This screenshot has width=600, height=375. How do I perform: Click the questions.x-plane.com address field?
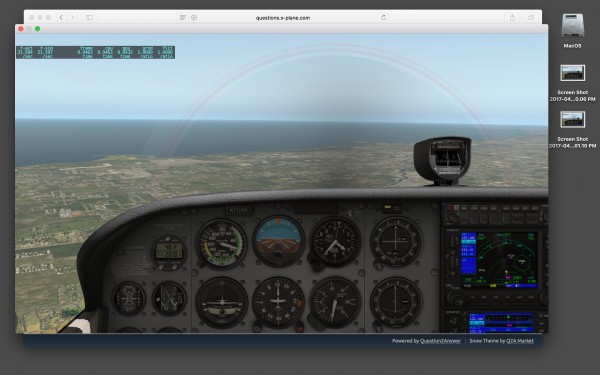pyautogui.click(x=283, y=18)
